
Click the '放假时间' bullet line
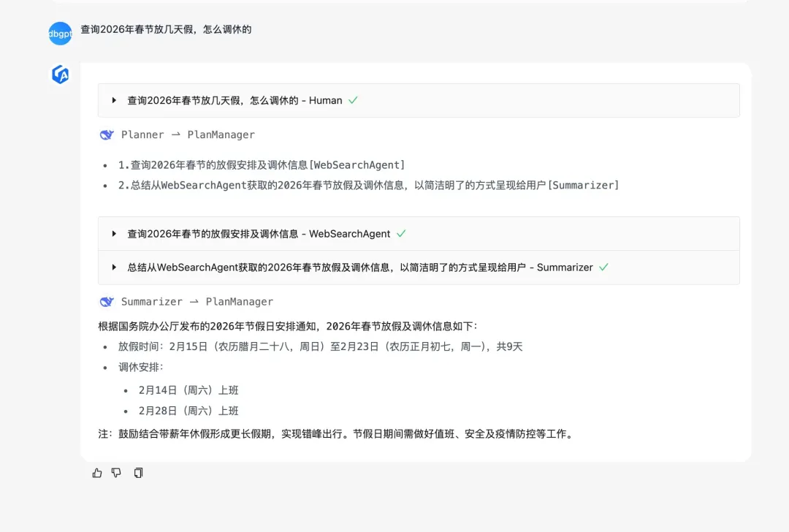321,346
